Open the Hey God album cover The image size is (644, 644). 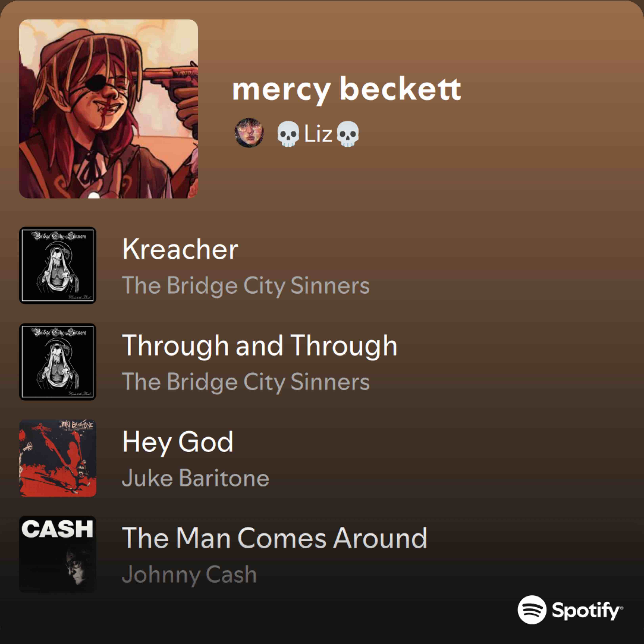[x=58, y=458]
